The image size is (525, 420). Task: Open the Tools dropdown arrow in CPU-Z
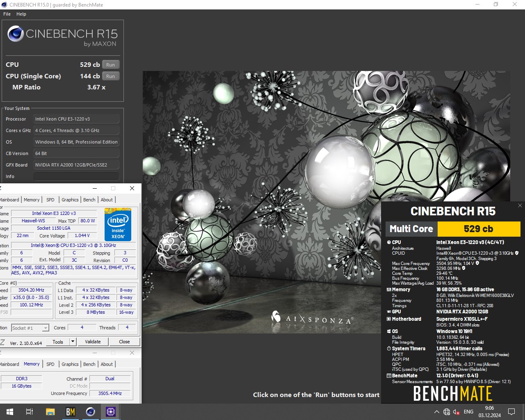[73, 342]
